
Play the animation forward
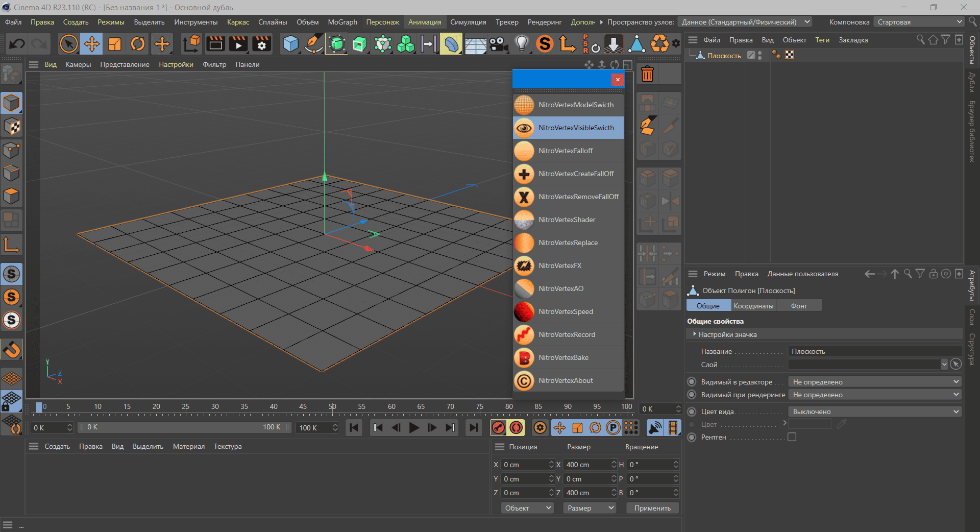point(414,428)
